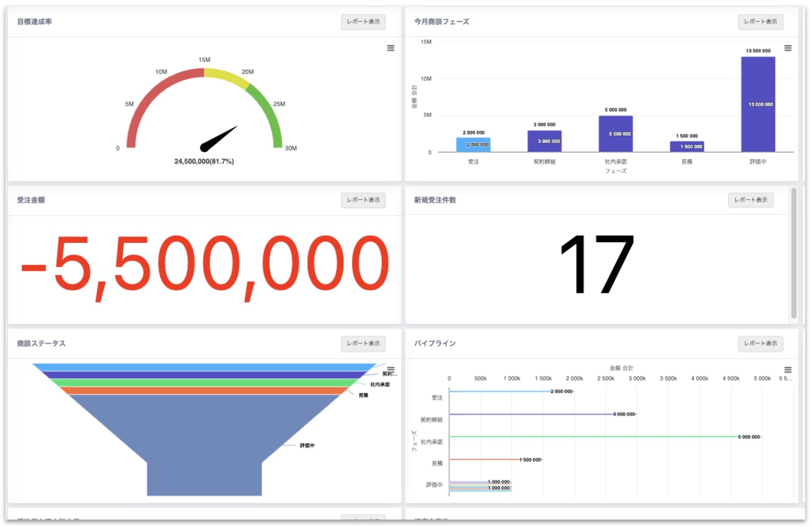Click レポート表示 button in 目標達成率 panel

[363, 22]
